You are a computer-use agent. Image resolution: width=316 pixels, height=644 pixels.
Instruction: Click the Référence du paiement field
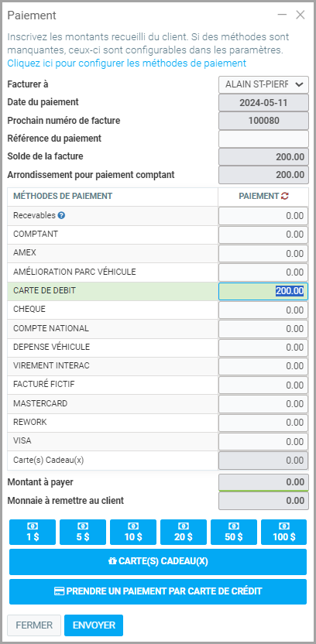263,139
